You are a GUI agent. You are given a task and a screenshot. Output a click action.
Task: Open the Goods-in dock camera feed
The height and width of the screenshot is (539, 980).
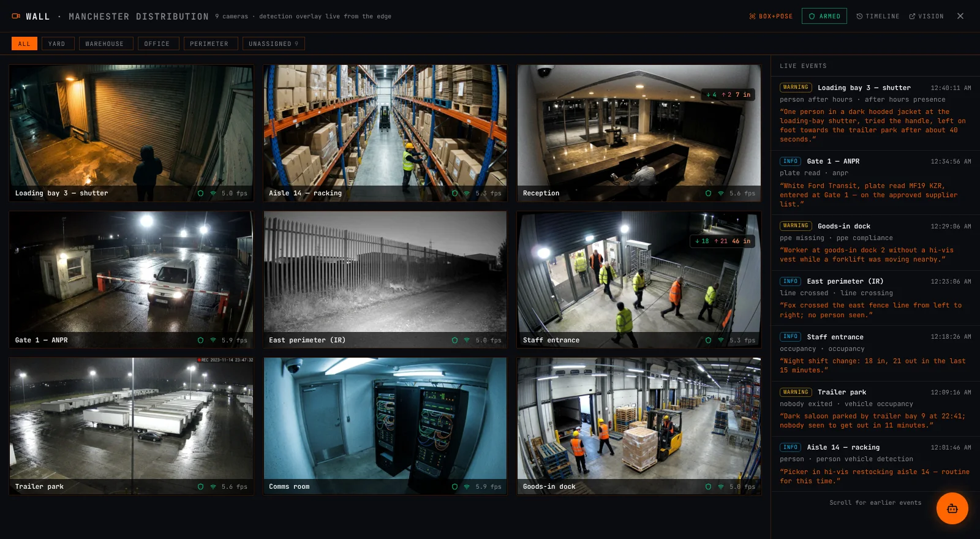tap(639, 426)
